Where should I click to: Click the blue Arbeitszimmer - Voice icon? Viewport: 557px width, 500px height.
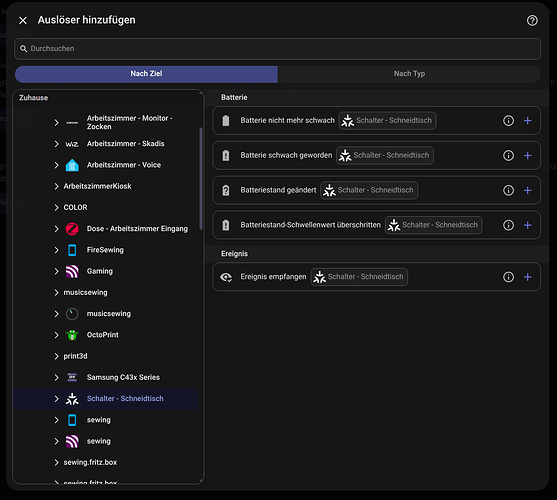click(72, 165)
